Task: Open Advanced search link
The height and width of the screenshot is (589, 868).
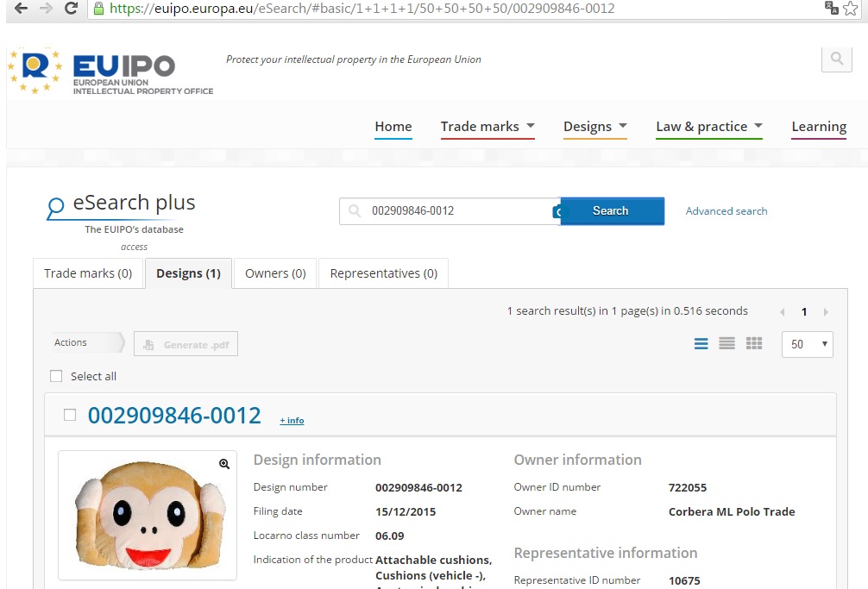Action: coord(726,210)
